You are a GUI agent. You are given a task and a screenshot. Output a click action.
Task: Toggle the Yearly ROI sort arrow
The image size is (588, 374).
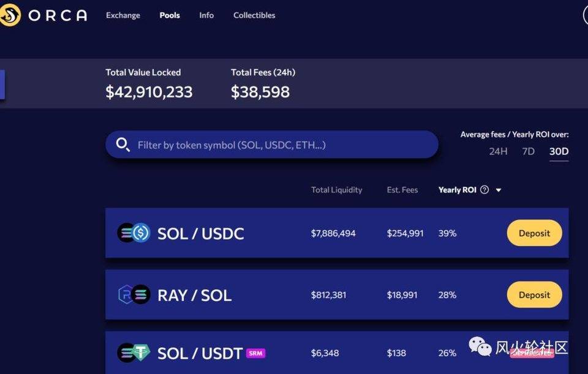coord(499,190)
